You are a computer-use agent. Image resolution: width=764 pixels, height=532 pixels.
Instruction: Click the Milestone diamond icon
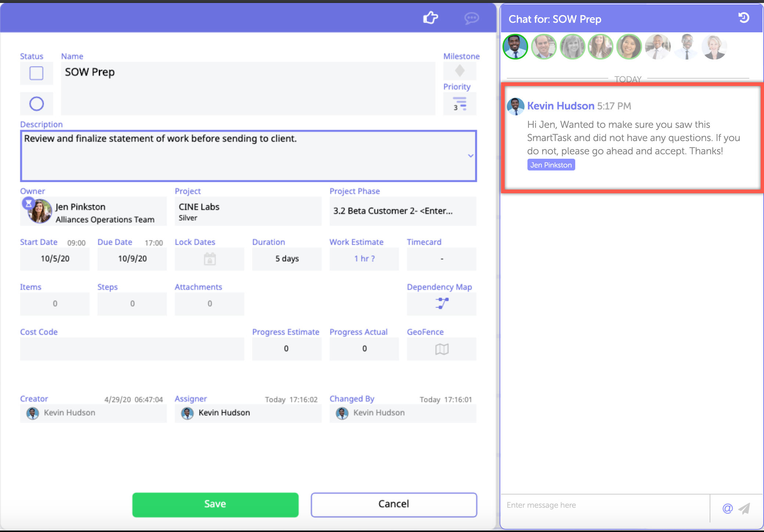click(x=460, y=71)
